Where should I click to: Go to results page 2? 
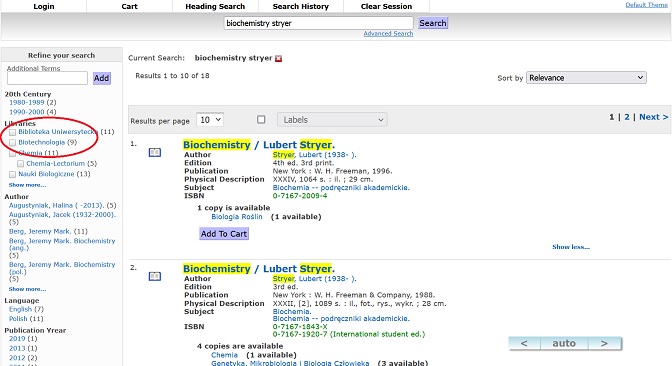[x=627, y=117]
